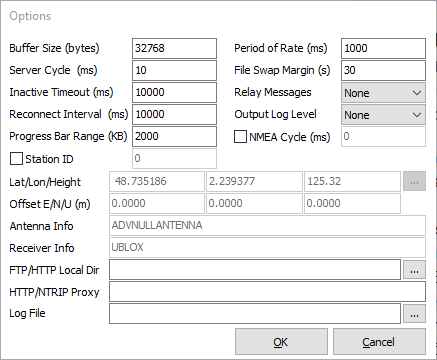Screen dimensions: 437x360
Task: Browse for the Log File path
Action: (414, 314)
